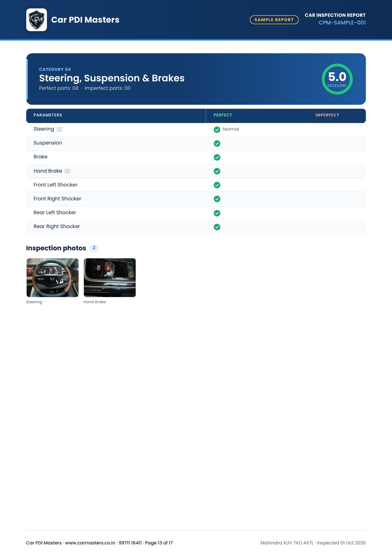
Task: Click the green check in Steering row
Action: (x=217, y=130)
